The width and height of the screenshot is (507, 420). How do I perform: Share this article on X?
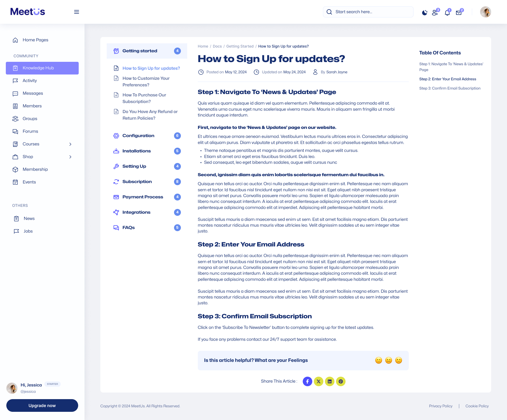tap(318, 381)
